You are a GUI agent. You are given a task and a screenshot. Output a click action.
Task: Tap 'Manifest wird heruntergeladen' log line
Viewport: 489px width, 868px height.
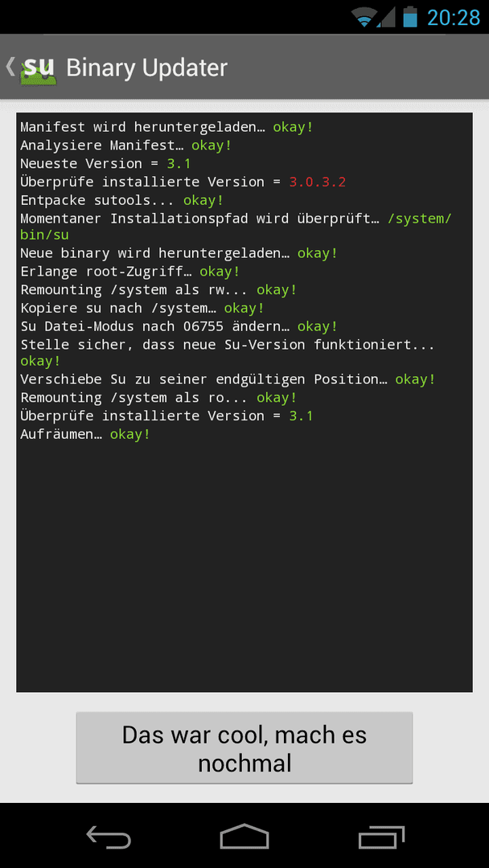[166, 127]
